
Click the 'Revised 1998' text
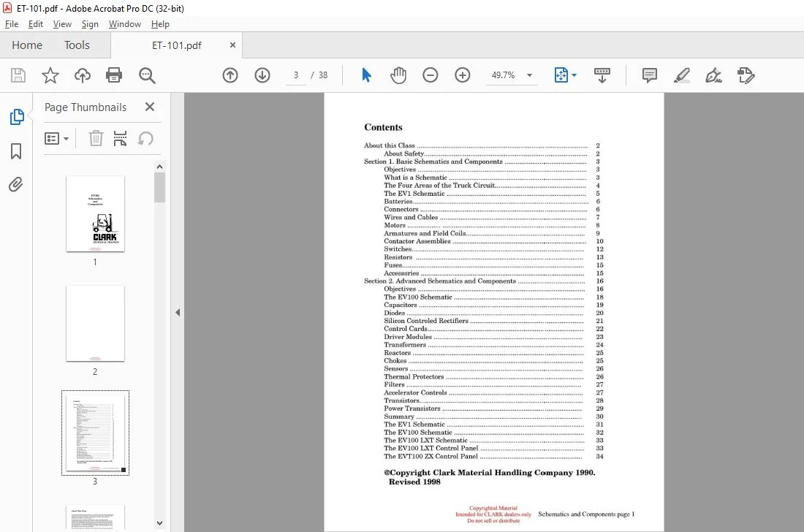pyautogui.click(x=414, y=482)
